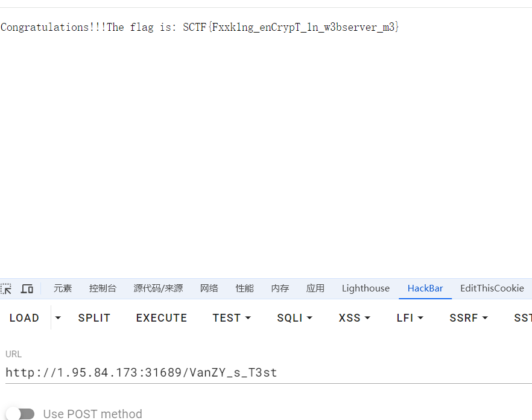This screenshot has height=420, width=532.
Task: Expand the LOAD button dropdown arrow
Action: coord(59,317)
